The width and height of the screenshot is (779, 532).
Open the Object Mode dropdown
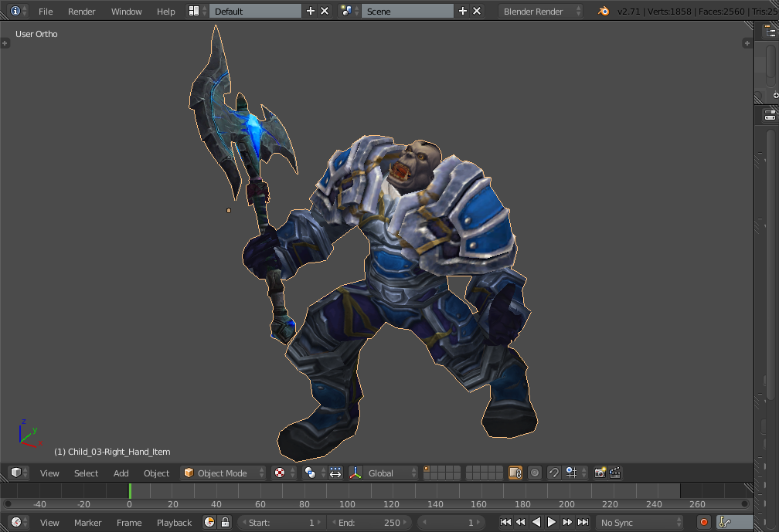click(x=223, y=473)
